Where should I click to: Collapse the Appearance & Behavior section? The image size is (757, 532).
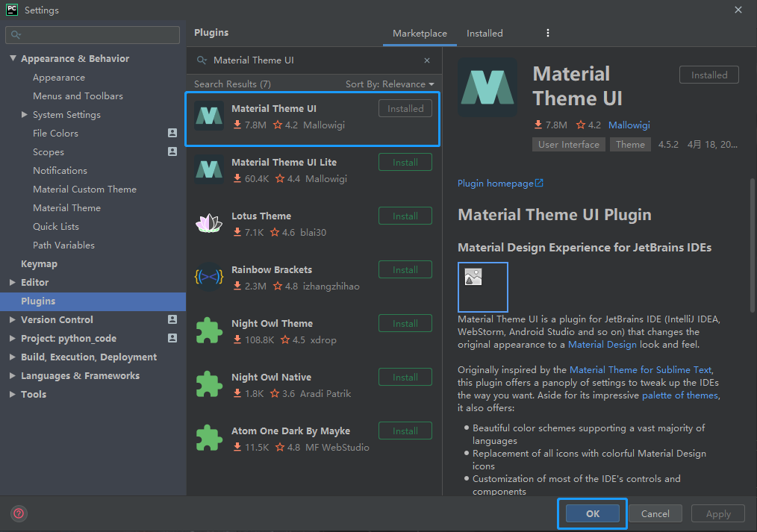point(13,58)
